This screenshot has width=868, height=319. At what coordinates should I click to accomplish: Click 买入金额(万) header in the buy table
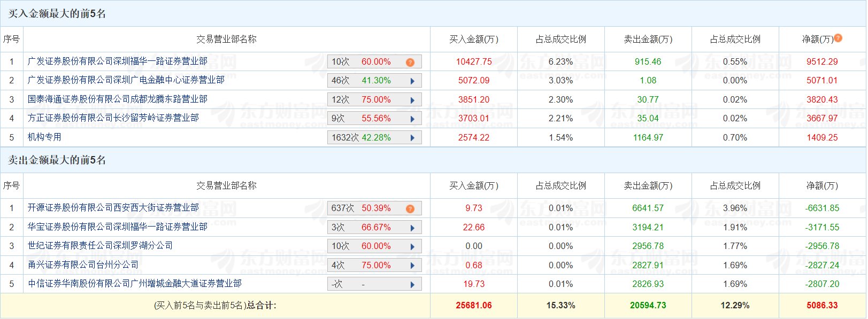pyautogui.click(x=473, y=40)
